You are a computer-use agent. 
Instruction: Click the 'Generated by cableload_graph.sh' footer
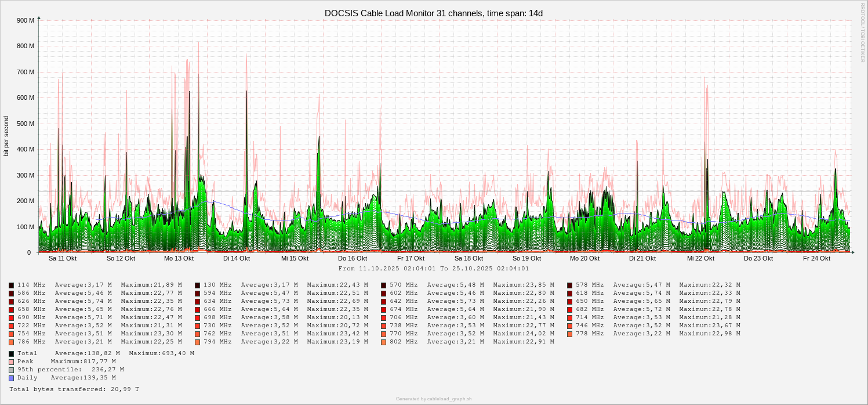pos(434,399)
